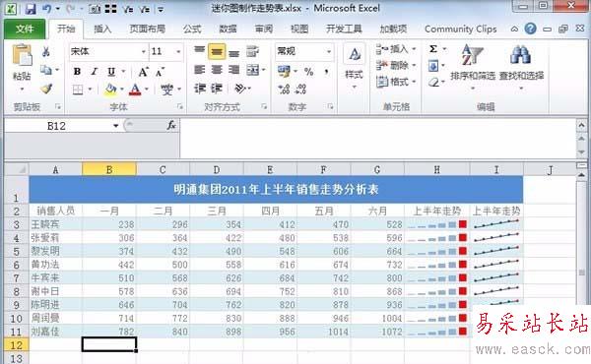The height and width of the screenshot is (364, 591).
Task: Open fill color dropdown arrow
Action: pyautogui.click(x=122, y=90)
